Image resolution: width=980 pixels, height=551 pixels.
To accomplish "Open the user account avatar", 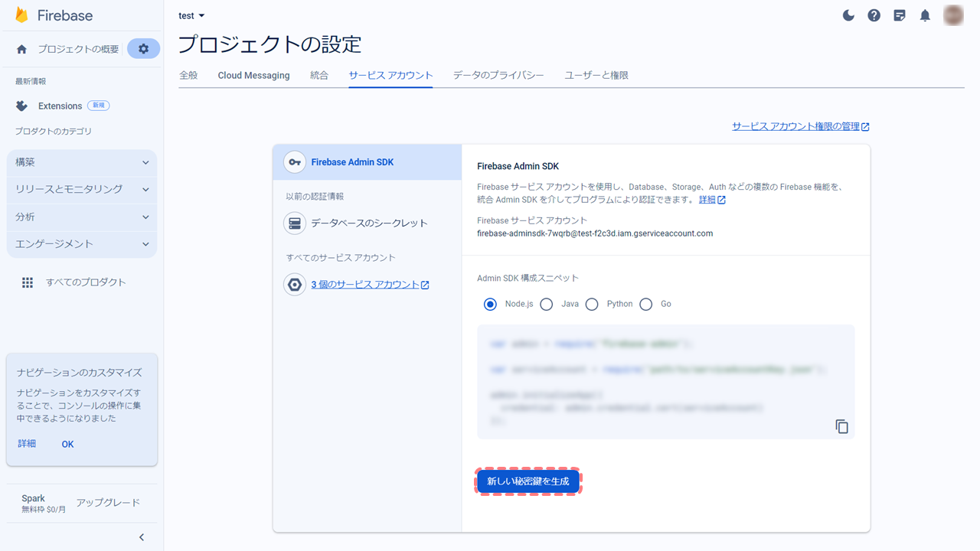I will pos(953,15).
